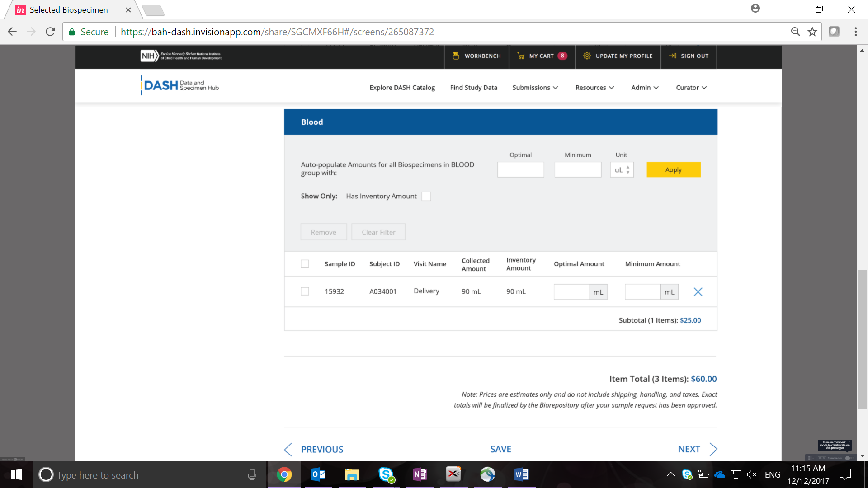Bookmark this page with the star icon

(x=812, y=32)
